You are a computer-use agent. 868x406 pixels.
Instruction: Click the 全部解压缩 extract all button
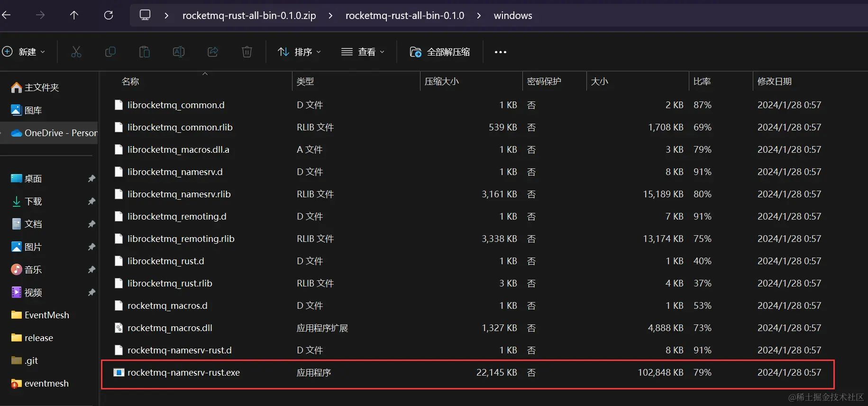coord(440,52)
